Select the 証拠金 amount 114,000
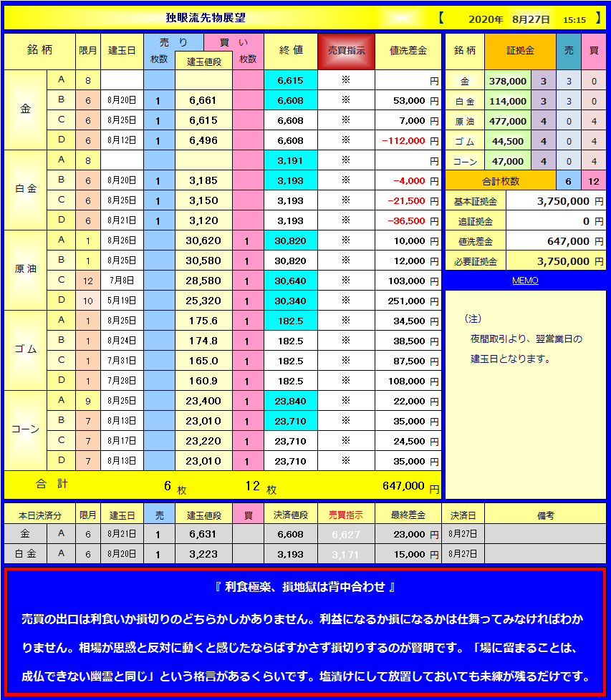The image size is (611, 700). 508,102
